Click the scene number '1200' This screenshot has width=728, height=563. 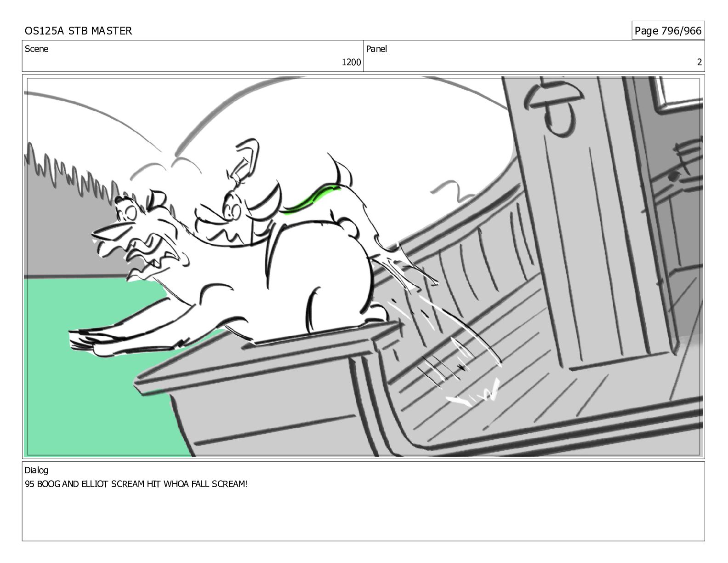[351, 63]
